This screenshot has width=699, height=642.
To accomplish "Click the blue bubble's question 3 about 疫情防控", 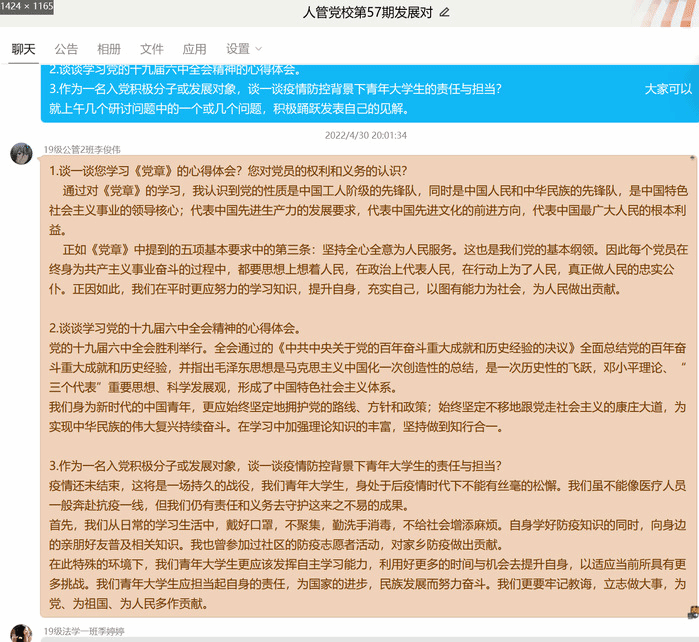I will pos(275,89).
